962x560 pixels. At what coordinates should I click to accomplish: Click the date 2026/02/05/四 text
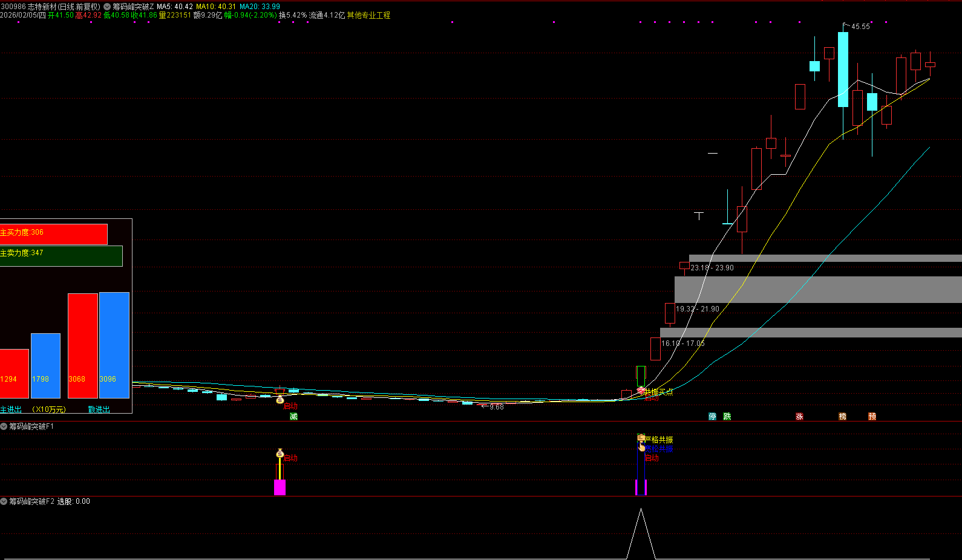(x=23, y=15)
